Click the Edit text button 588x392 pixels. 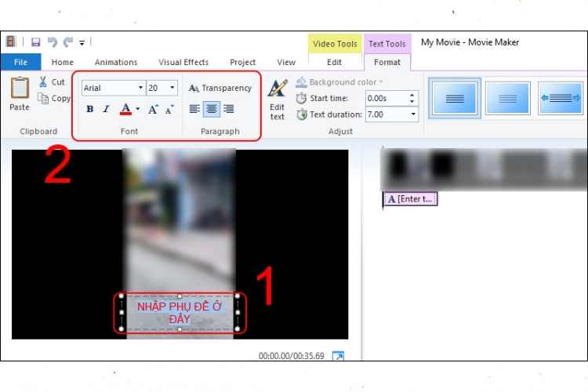click(x=277, y=100)
